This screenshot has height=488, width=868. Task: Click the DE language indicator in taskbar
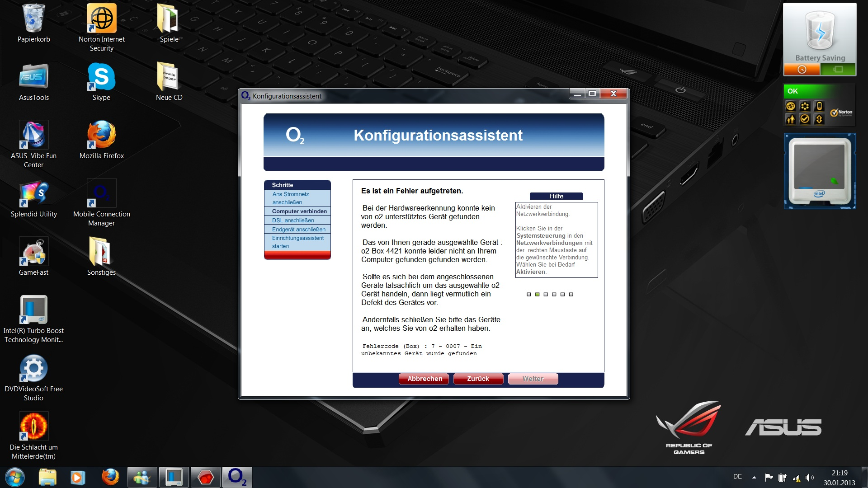737,476
